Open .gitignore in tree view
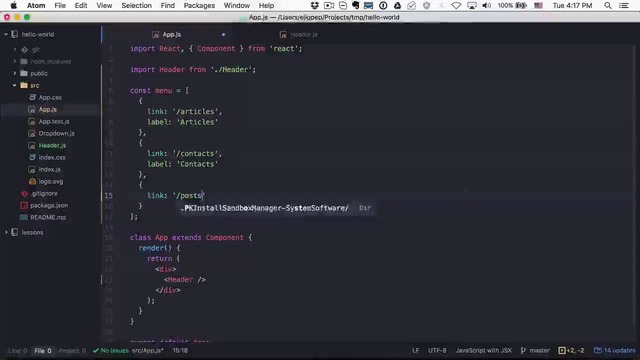The height and width of the screenshot is (360, 640). (x=44, y=193)
